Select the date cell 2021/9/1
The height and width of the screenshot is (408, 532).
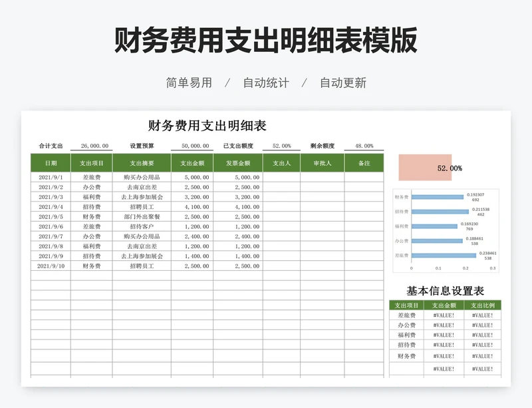point(51,177)
